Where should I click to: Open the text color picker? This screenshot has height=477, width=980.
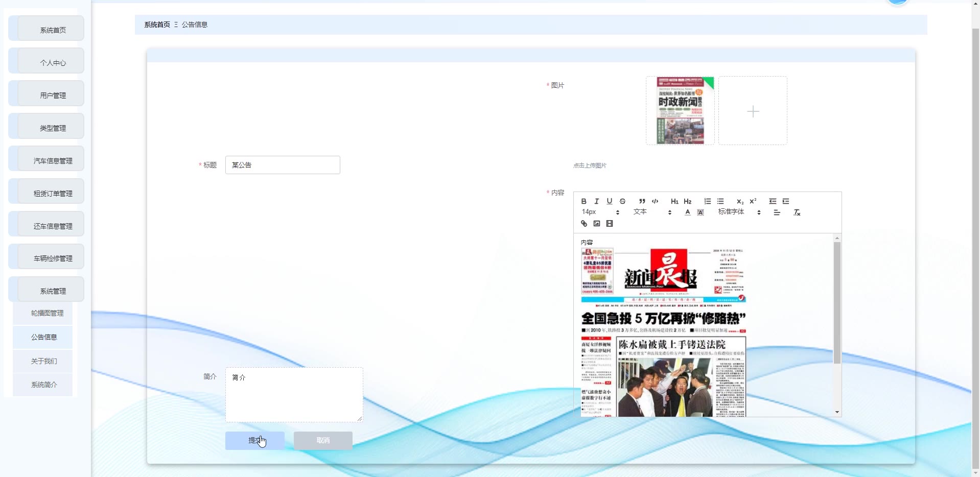pos(688,212)
